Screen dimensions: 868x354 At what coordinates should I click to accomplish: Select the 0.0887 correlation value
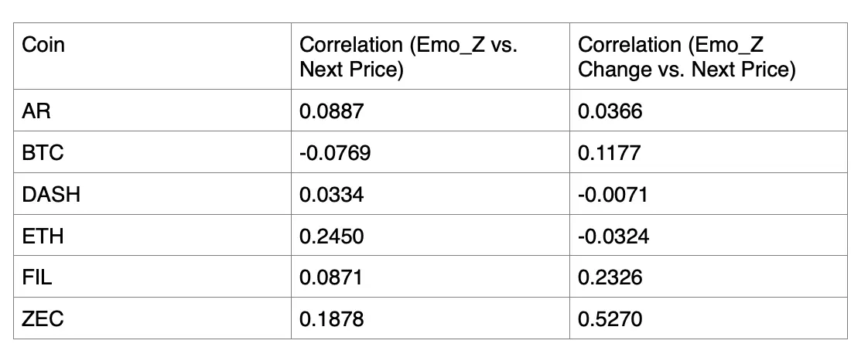(x=331, y=112)
